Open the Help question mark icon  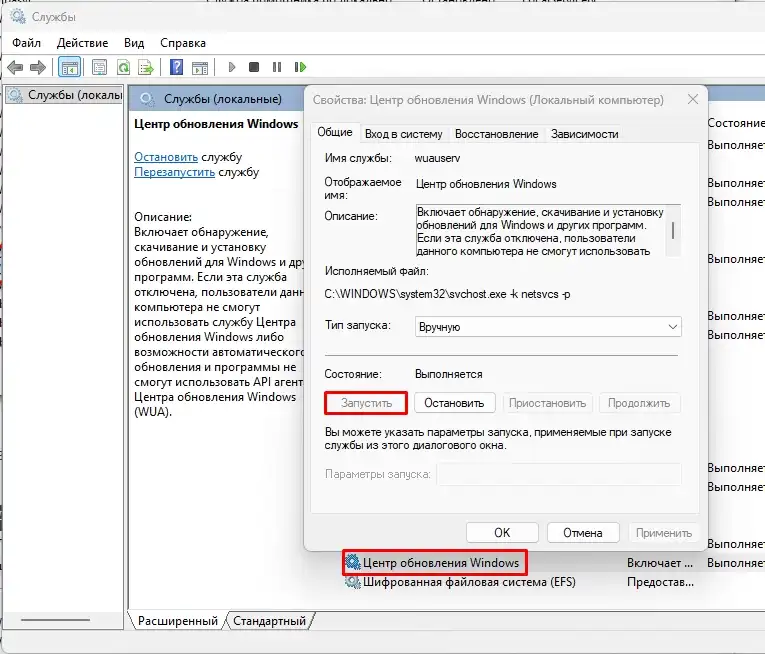(x=176, y=67)
